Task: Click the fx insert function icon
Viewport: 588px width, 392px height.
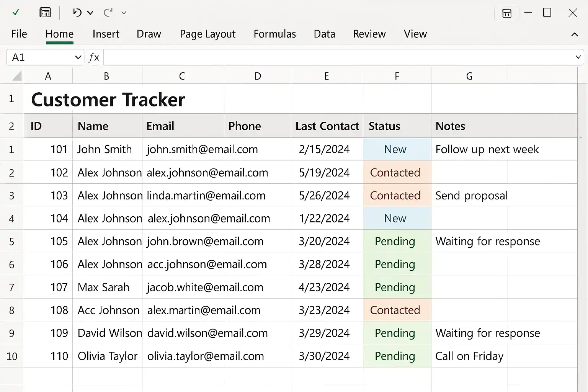Action: point(94,57)
